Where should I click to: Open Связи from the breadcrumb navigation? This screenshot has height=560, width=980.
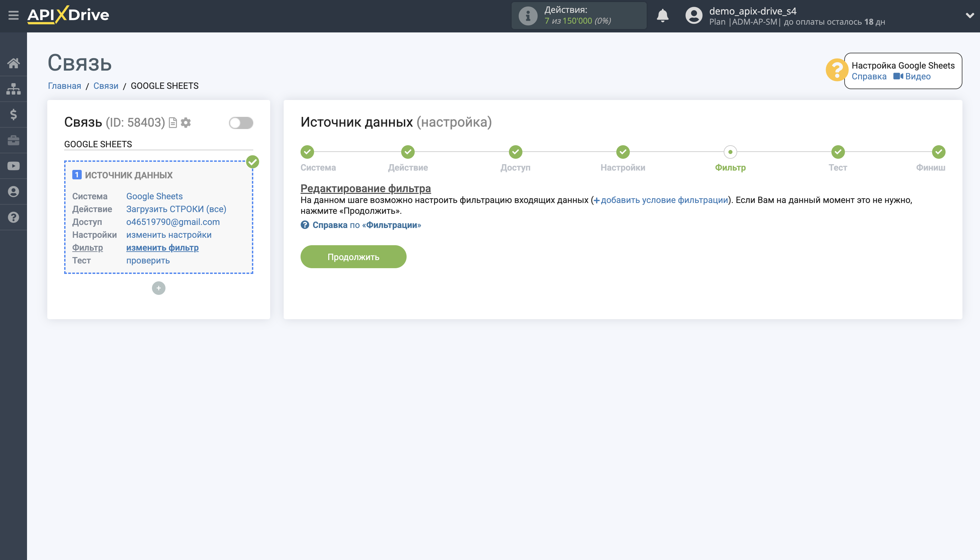click(x=106, y=85)
